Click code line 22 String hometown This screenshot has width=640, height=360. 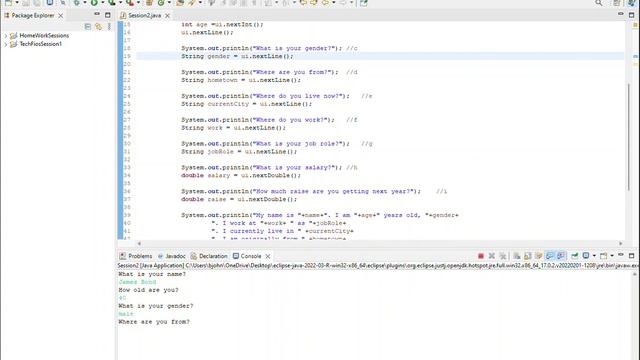coord(241,80)
